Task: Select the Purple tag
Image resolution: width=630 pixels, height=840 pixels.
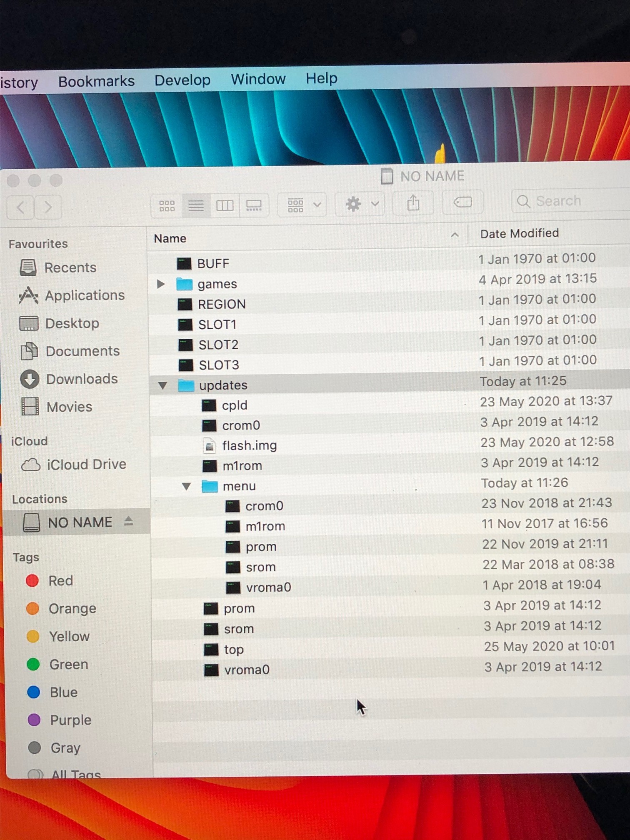Action: pos(60,720)
